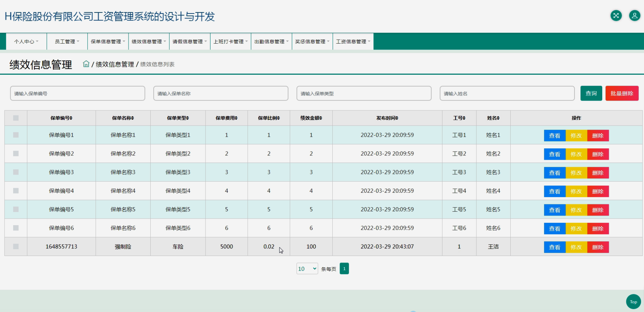
Task: Focus the 请输入保单编号 input field
Action: (78, 93)
